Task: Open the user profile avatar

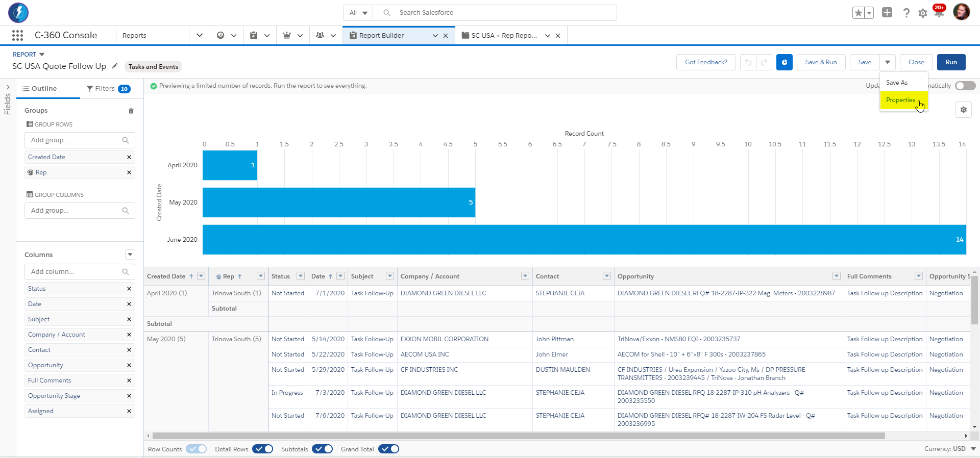Action: click(961, 12)
